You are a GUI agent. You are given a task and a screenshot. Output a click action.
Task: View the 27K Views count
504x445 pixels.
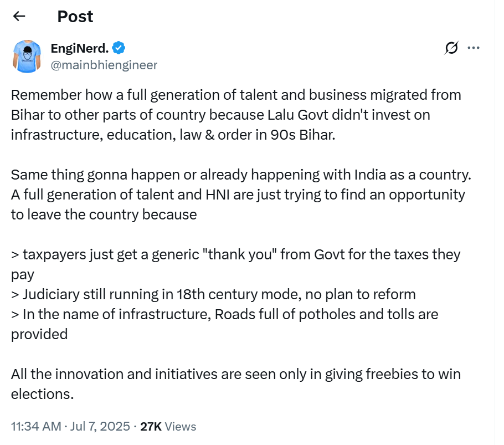point(168,426)
